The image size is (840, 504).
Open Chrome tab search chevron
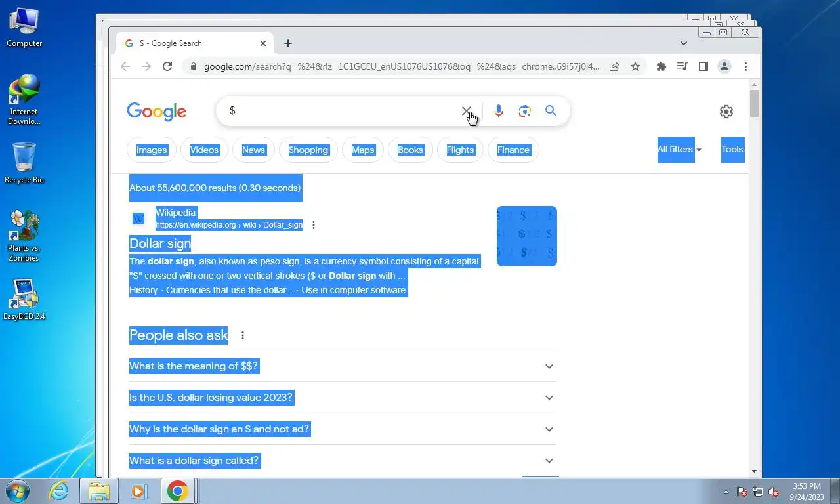[x=683, y=43]
